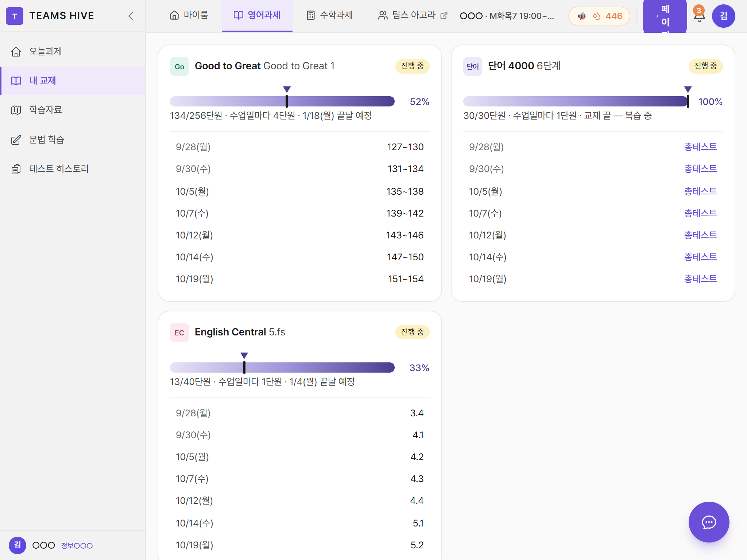747x560 pixels.
Task: Click the 단어 icon of 단어 4000
Action: click(x=473, y=66)
